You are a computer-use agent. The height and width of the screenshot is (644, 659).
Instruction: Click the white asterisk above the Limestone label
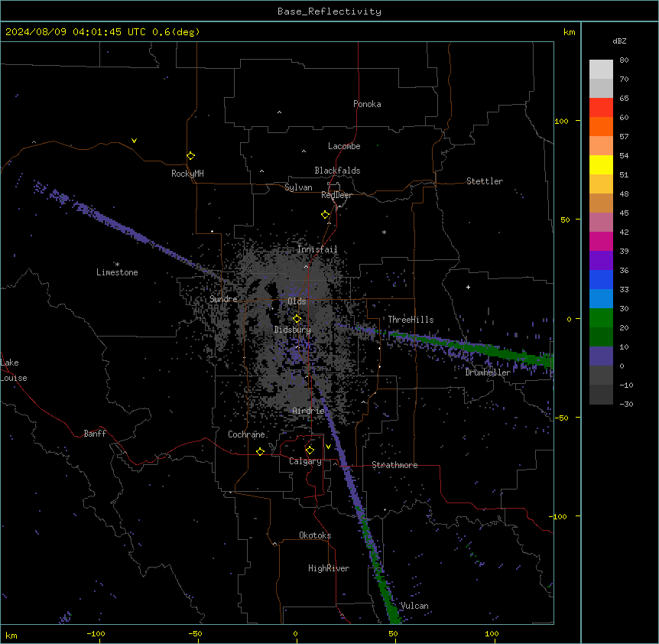(117, 265)
